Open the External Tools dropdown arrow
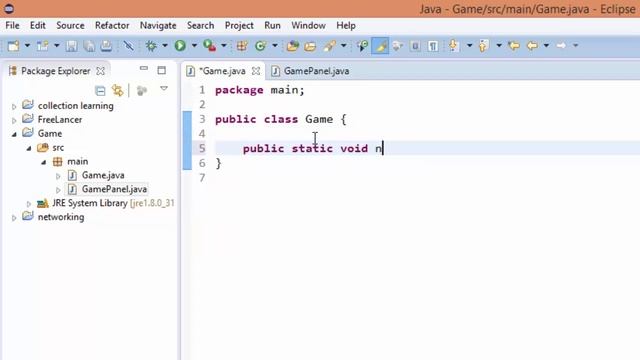640x360 pixels. click(224, 46)
